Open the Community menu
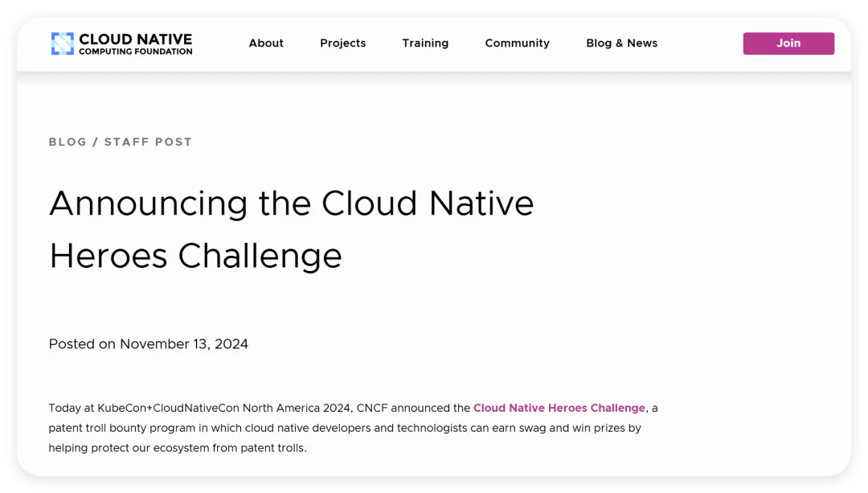This screenshot has width=868, height=493. coord(517,43)
